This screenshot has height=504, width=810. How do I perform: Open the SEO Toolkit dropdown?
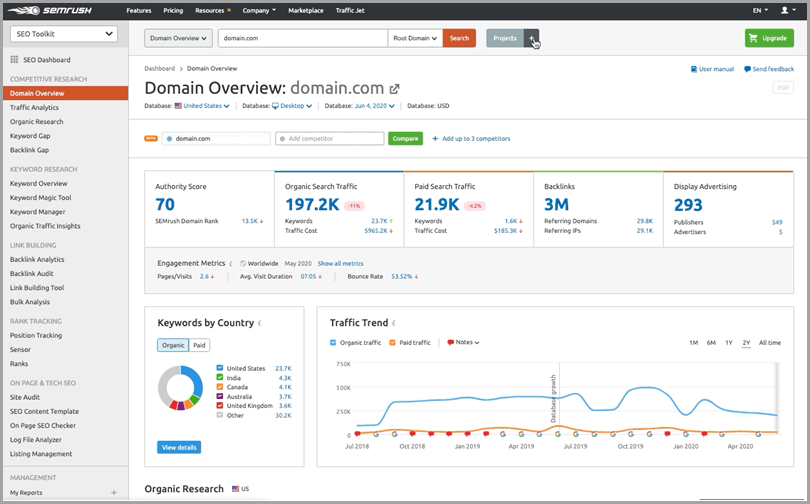(x=64, y=34)
